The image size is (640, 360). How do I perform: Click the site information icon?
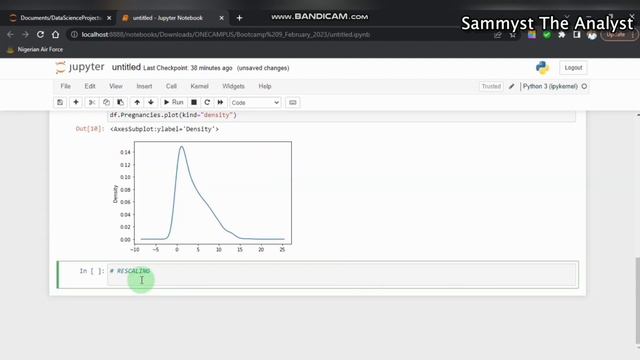74,35
